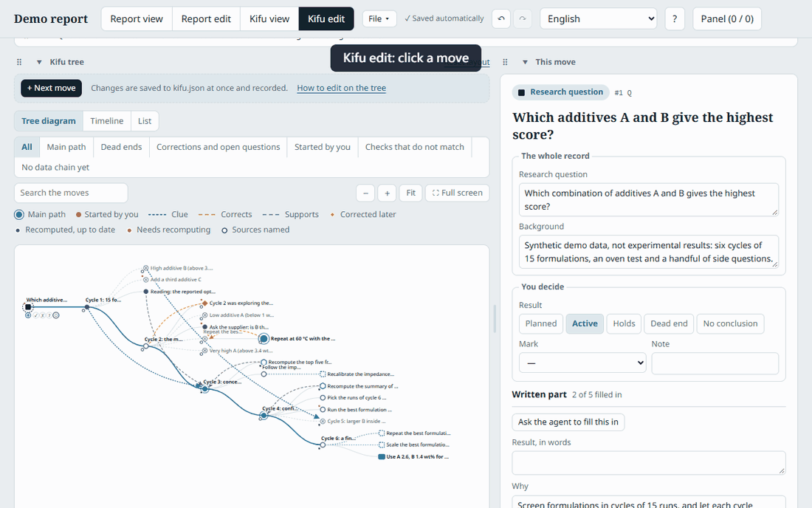Click the Fit button

tap(410, 193)
